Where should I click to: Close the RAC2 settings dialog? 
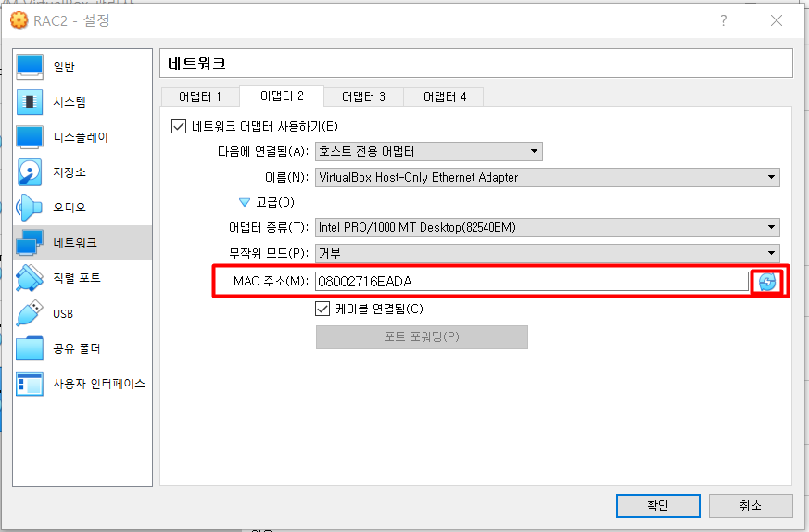[x=777, y=20]
